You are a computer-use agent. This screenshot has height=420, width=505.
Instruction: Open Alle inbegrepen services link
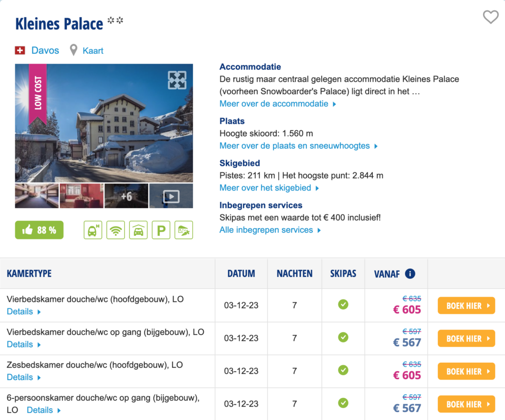270,230
